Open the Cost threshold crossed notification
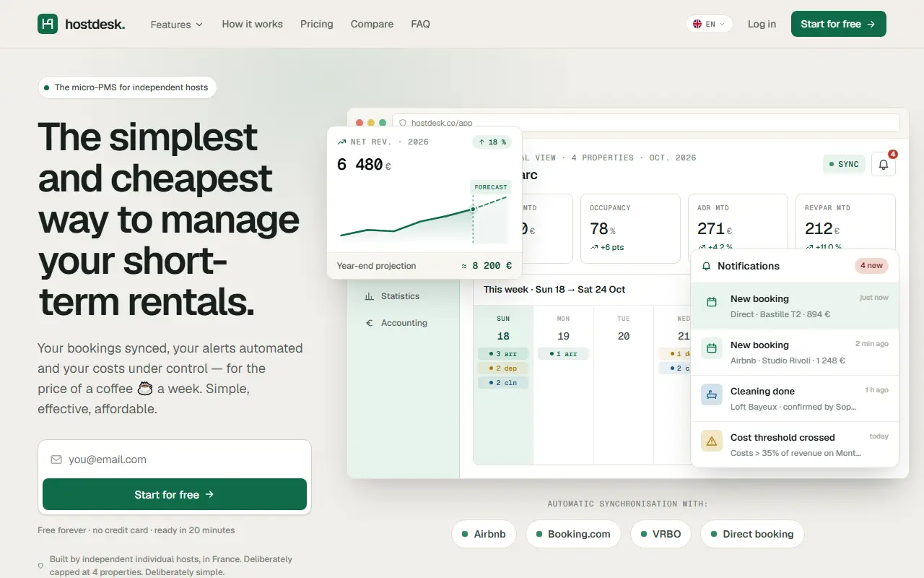The width and height of the screenshot is (924, 578). click(795, 445)
